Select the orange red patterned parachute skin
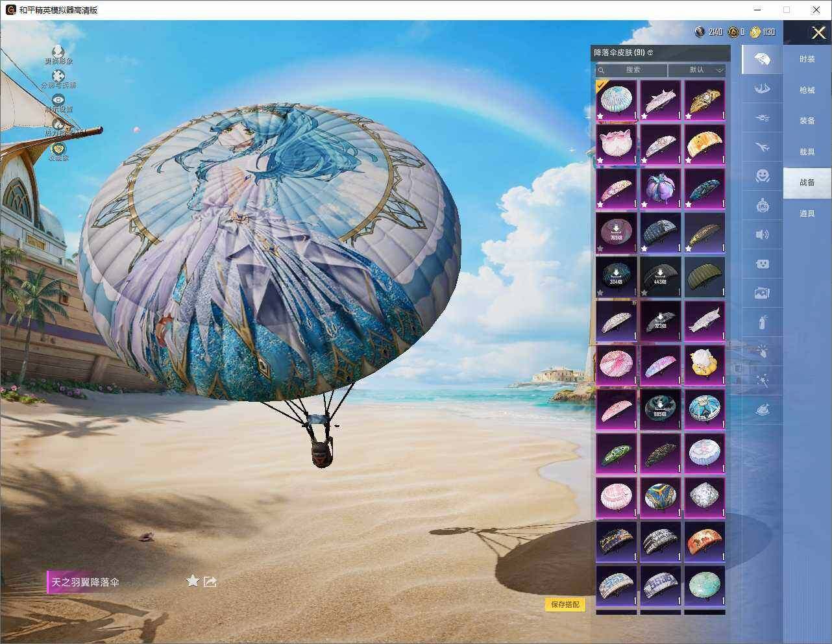The height and width of the screenshot is (644, 832). 704,541
